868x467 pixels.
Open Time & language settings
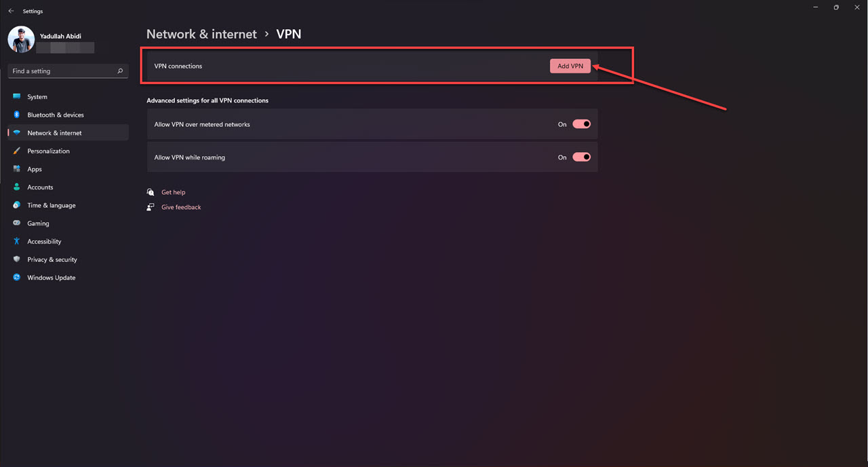(x=52, y=206)
